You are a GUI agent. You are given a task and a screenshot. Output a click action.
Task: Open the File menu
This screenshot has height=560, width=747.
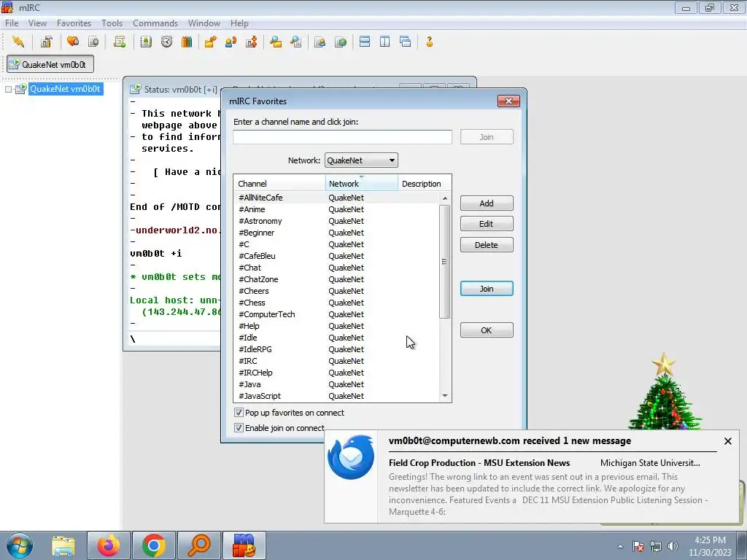coord(12,23)
